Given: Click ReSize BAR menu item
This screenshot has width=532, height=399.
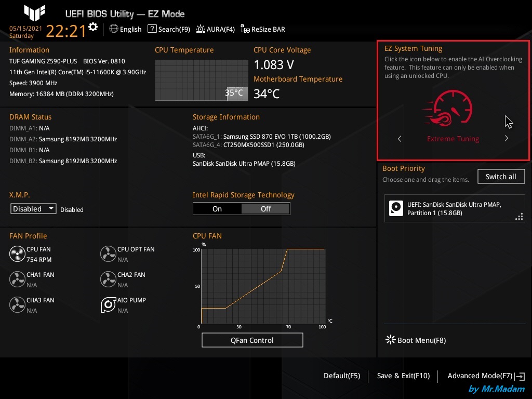Looking at the screenshot, I should pyautogui.click(x=268, y=29).
